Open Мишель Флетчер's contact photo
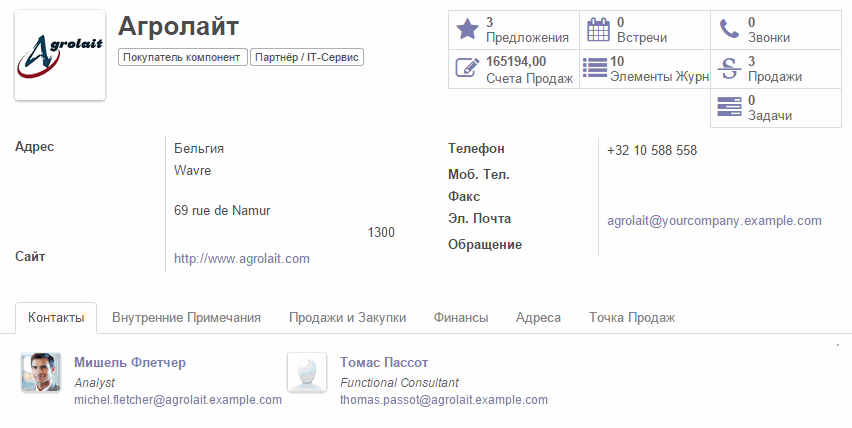Viewport: 852px width, 428px height. (x=41, y=373)
